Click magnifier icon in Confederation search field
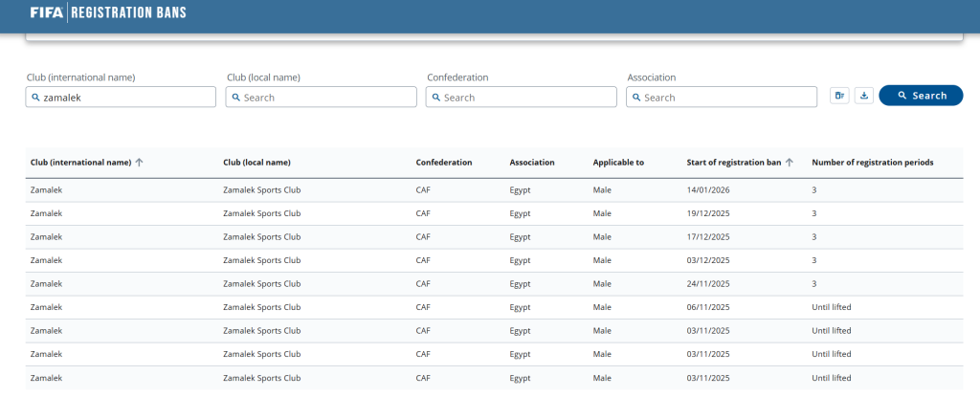The width and height of the screenshot is (980, 397). pos(436,98)
